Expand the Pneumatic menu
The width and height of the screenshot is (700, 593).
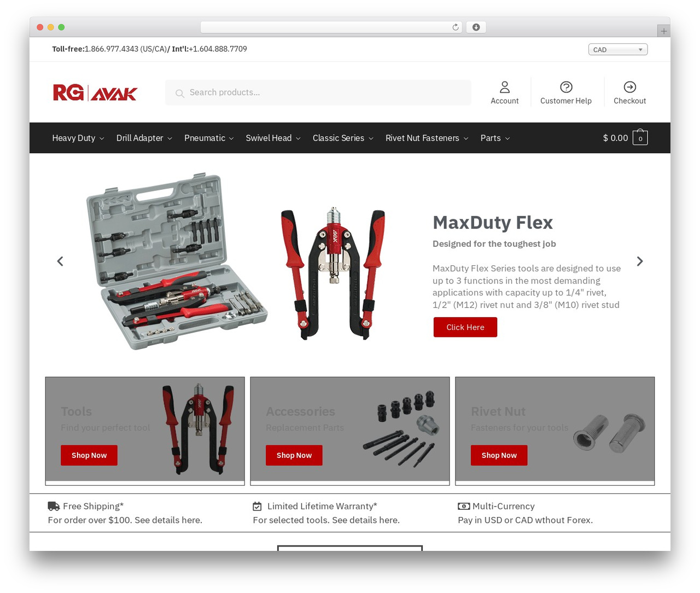point(209,138)
